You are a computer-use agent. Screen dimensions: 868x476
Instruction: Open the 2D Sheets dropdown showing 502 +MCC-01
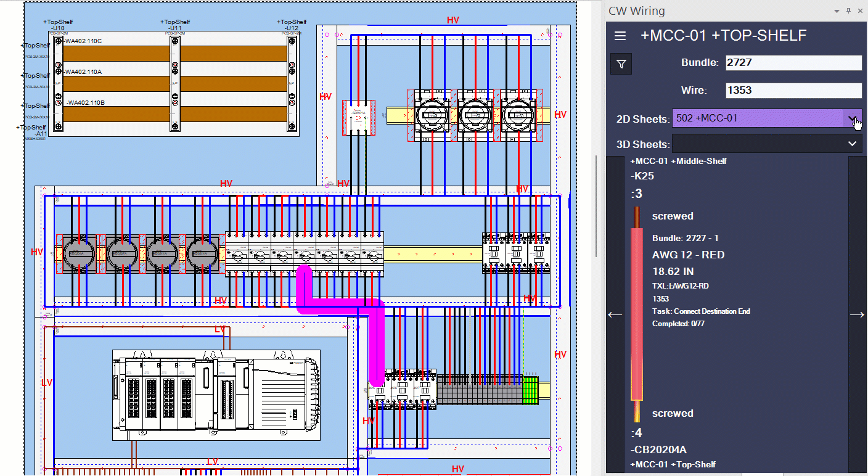pyautogui.click(x=853, y=118)
